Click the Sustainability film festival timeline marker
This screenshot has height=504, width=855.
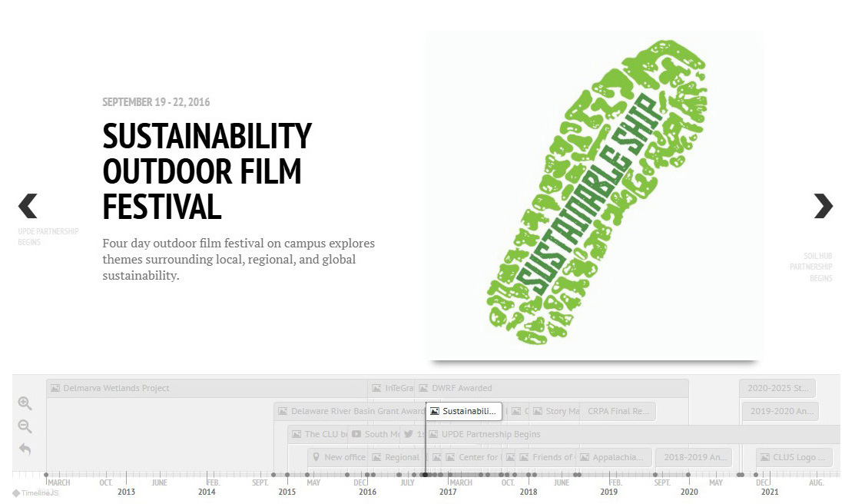pyautogui.click(x=465, y=411)
